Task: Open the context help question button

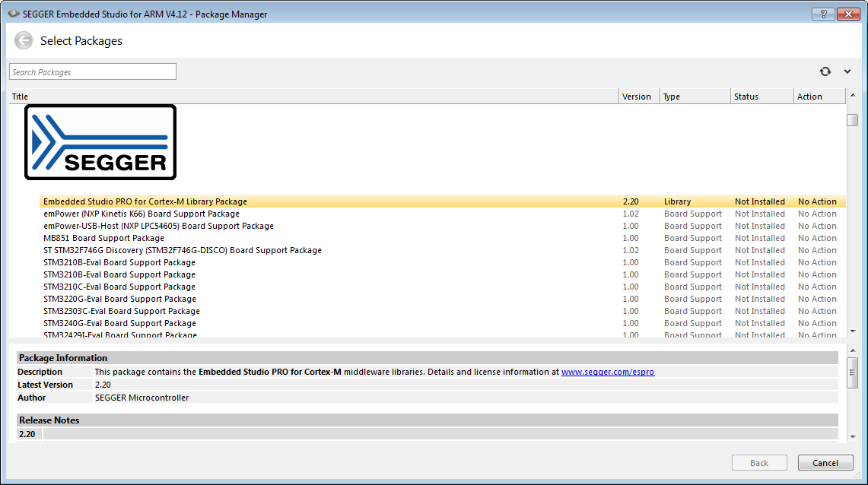Action: [823, 14]
